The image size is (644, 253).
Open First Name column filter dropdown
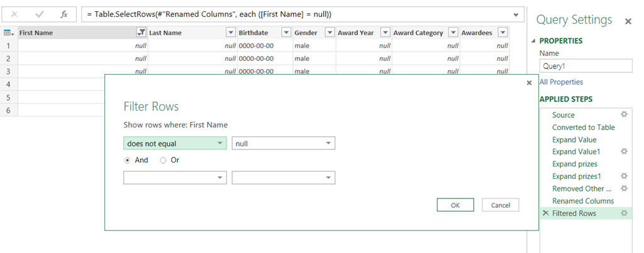coord(140,33)
